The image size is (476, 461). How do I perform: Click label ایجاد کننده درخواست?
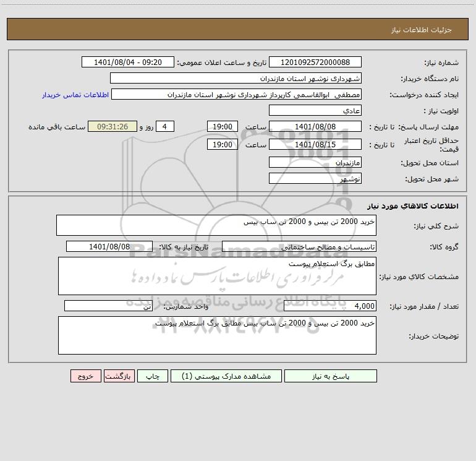tap(424, 95)
